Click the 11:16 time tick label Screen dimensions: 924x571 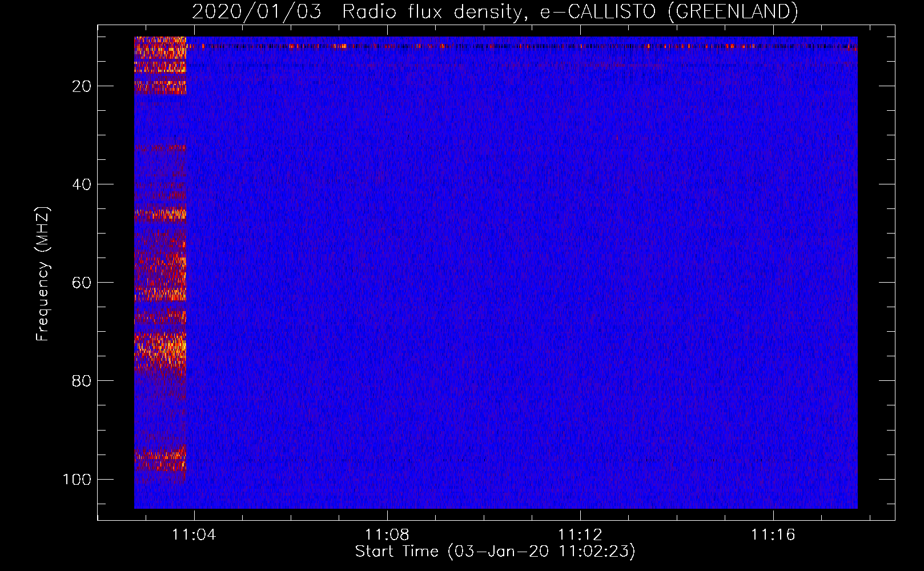click(x=773, y=535)
